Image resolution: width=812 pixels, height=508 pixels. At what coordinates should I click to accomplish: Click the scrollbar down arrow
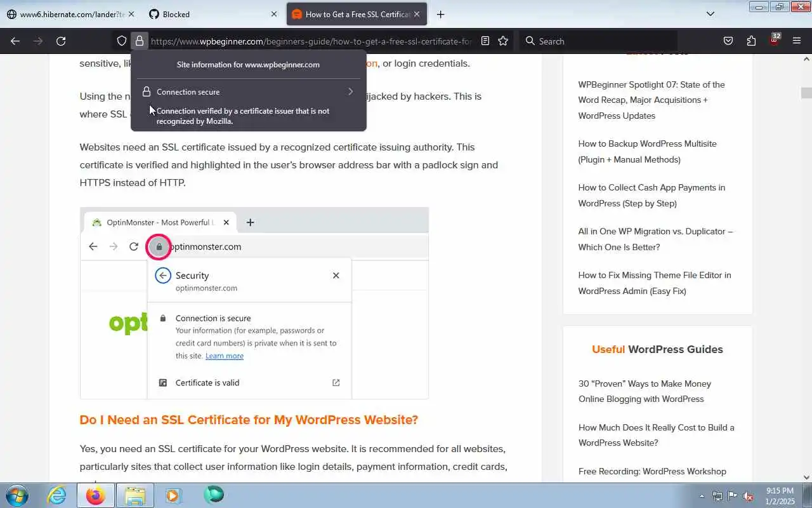806,478
